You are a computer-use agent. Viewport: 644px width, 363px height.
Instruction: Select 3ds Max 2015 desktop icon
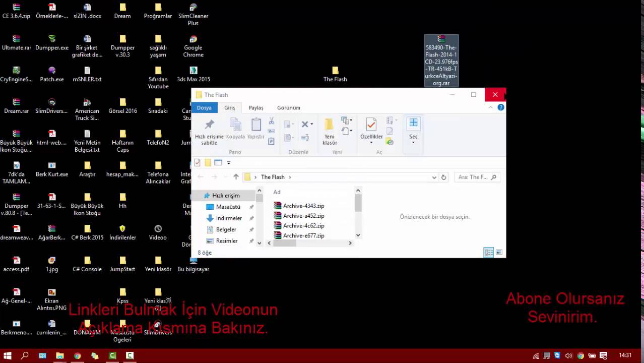tap(193, 74)
